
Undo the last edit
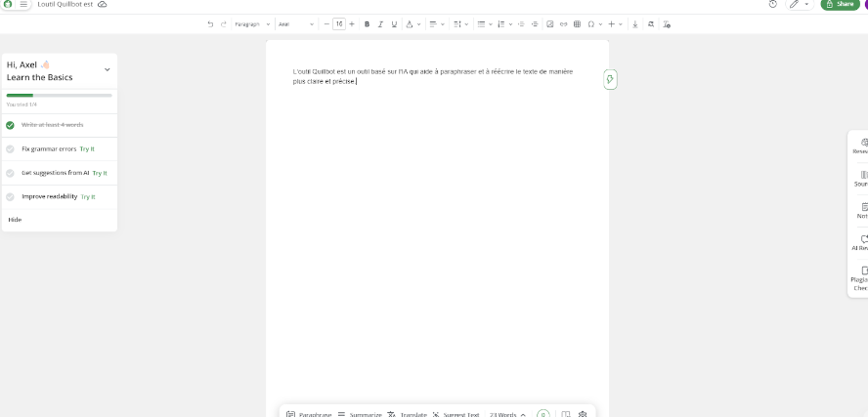[210, 24]
